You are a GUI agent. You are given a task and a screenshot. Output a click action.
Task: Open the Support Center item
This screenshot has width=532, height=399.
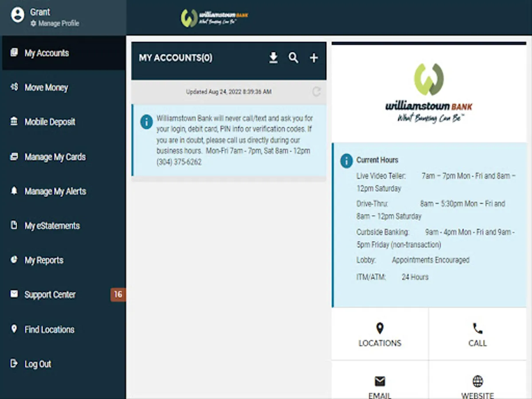pos(63,295)
